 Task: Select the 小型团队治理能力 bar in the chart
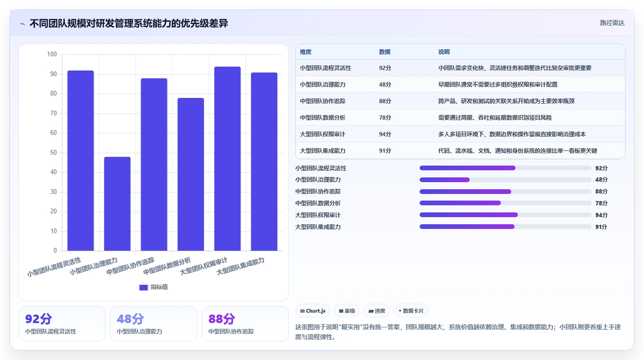coord(117,203)
